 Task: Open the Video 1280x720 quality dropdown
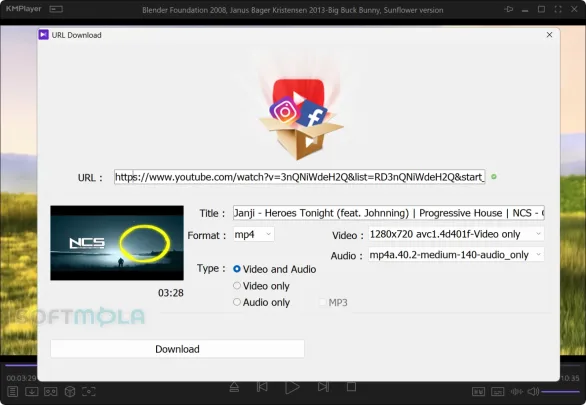pos(456,234)
